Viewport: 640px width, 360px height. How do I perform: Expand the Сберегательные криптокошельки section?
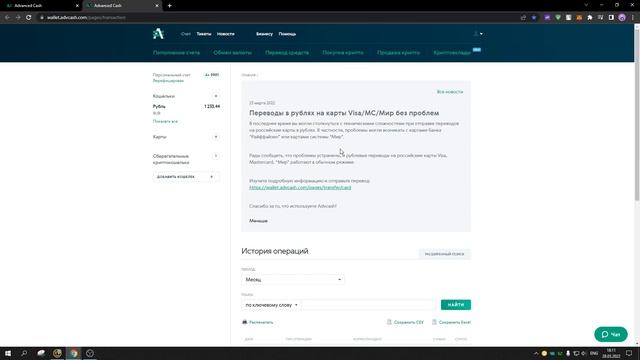click(216, 156)
